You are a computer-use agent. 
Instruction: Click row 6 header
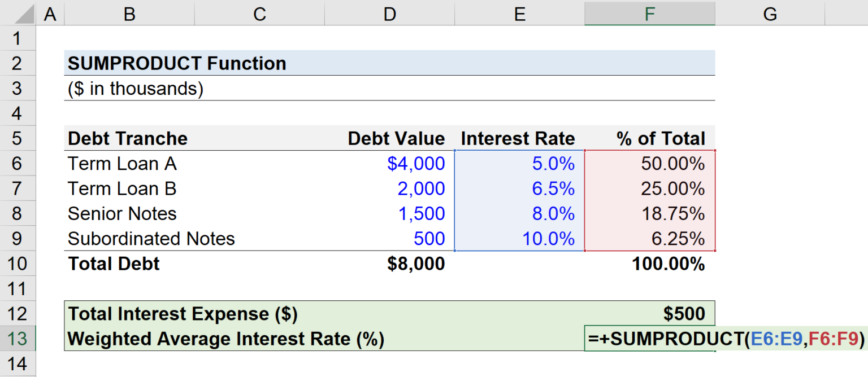18,163
